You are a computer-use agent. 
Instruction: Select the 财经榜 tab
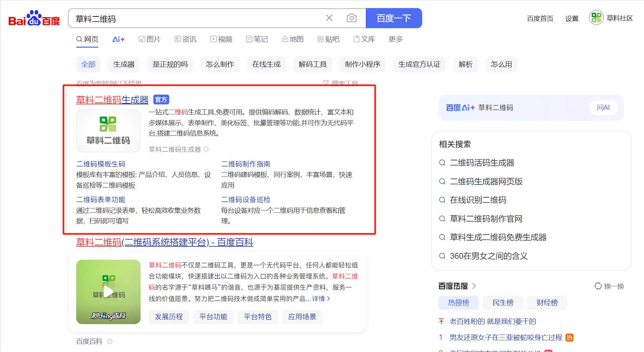[547, 303]
